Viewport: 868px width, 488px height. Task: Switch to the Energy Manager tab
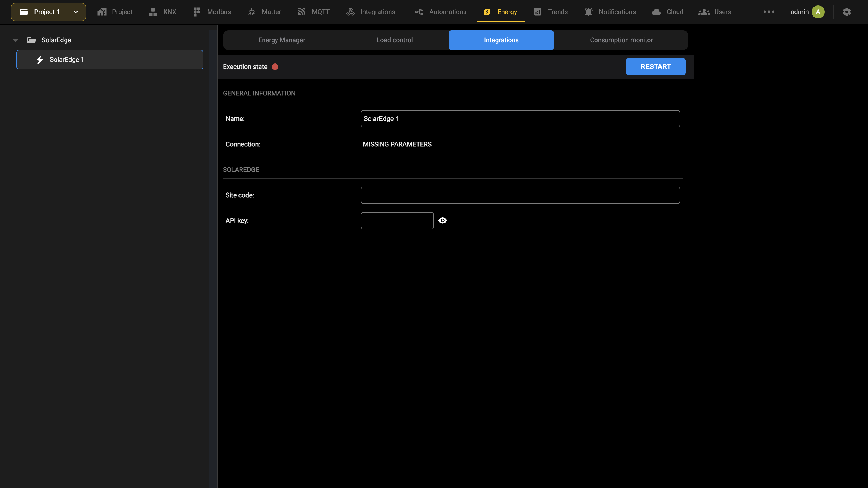(x=282, y=40)
